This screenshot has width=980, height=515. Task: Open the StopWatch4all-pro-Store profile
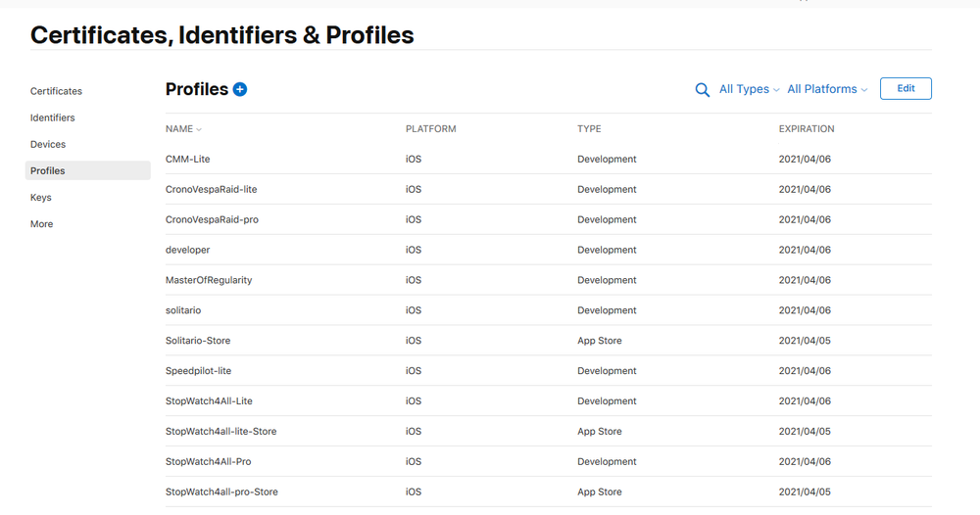pos(548,492)
